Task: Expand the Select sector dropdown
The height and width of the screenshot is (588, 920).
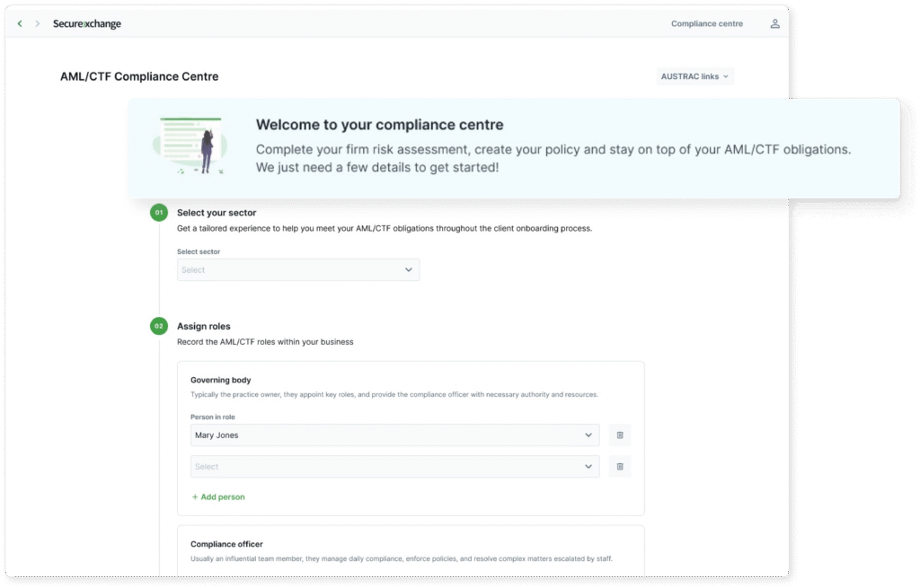Action: pyautogui.click(x=298, y=270)
